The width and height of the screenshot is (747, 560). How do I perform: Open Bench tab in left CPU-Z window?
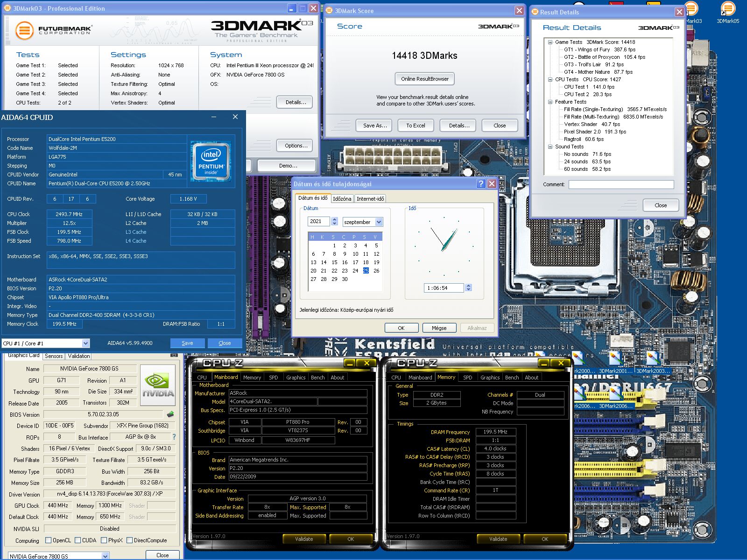318,378
